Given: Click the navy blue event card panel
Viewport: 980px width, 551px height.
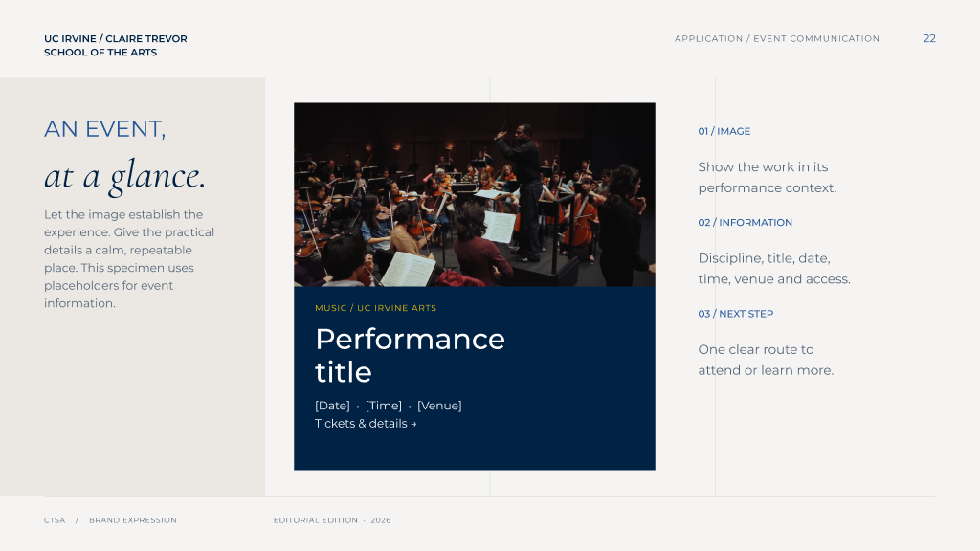Looking at the screenshot, I should (x=475, y=379).
